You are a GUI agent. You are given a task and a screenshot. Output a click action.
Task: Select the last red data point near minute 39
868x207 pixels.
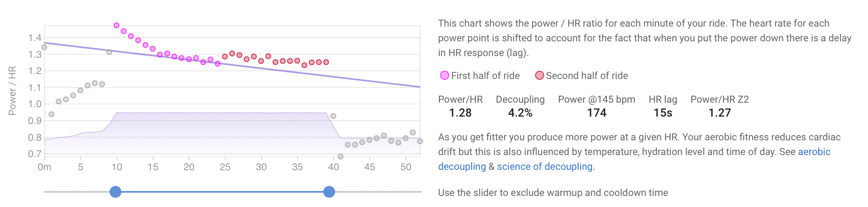coord(326,62)
